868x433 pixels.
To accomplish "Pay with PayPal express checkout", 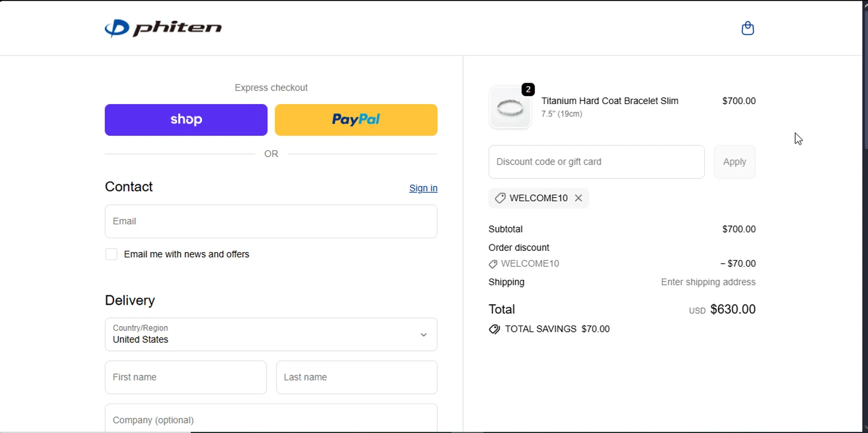I will coord(356,120).
